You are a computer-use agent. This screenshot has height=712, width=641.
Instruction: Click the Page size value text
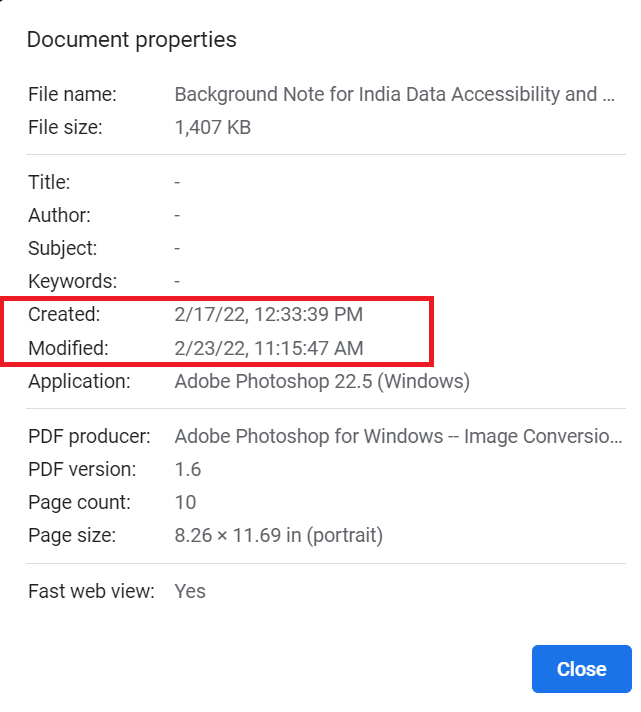point(278,535)
